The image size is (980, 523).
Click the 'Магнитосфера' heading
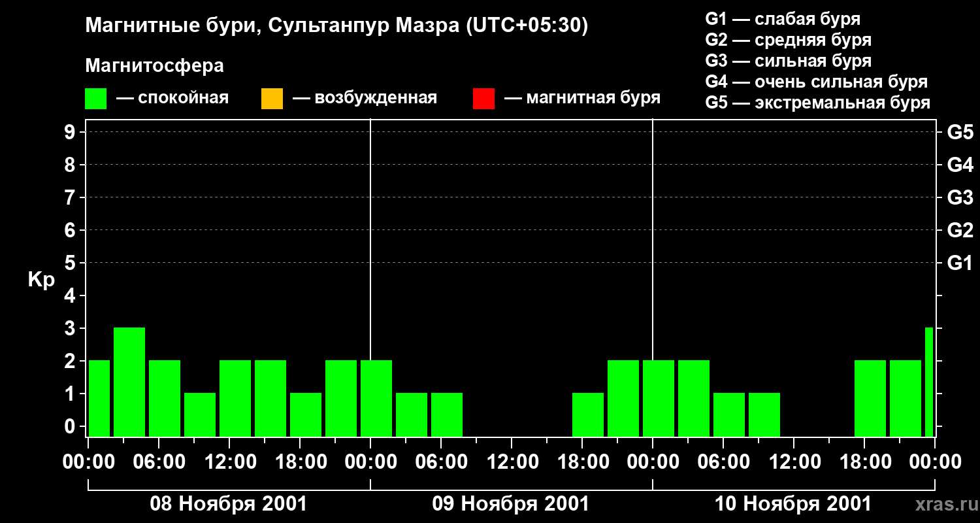(154, 66)
